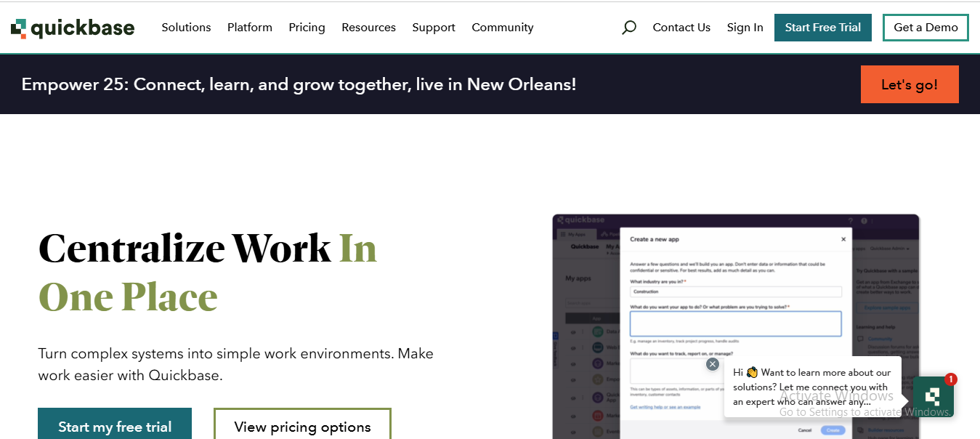Go to the Pricing page
The width and height of the screenshot is (980, 439).
tap(307, 28)
